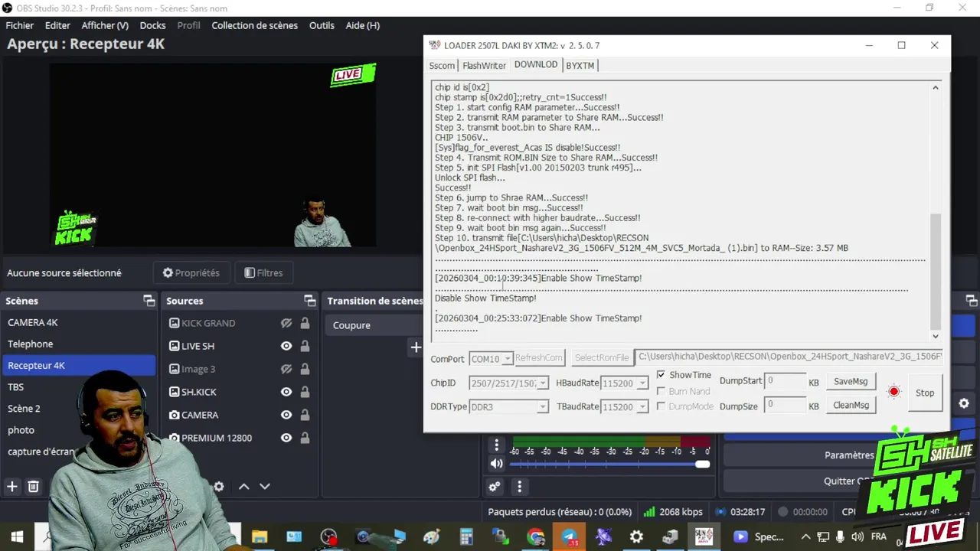The width and height of the screenshot is (980, 551).
Task: Open Editer menu
Action: [x=57, y=25]
